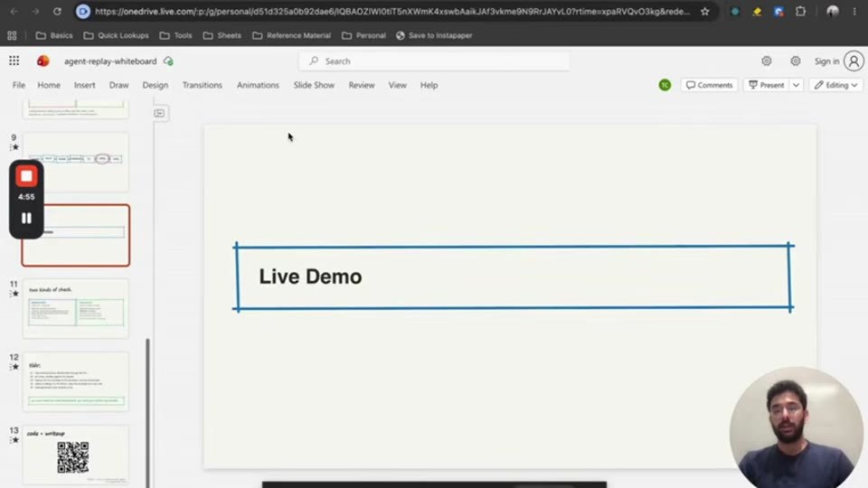This screenshot has height=488, width=868.
Task: View site information icon in address bar
Action: pyautogui.click(x=83, y=11)
